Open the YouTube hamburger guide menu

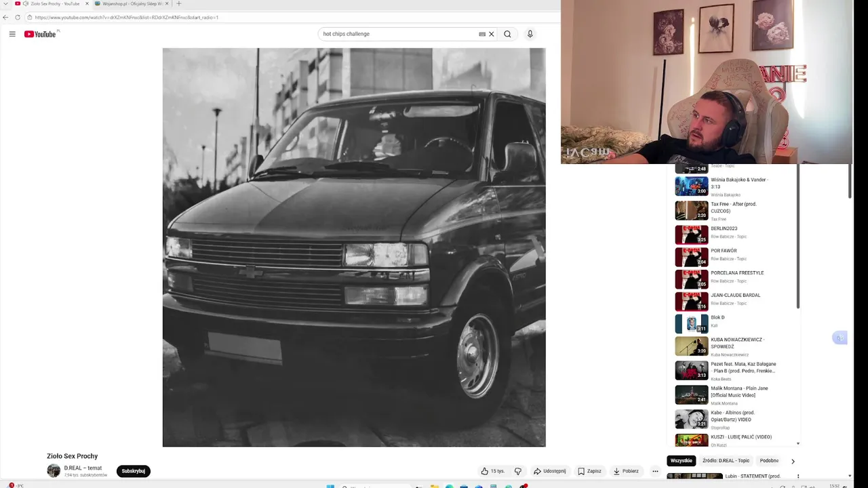(12, 34)
